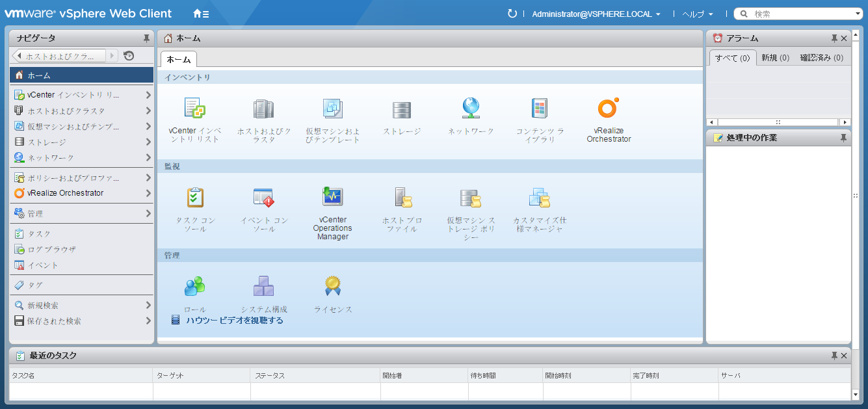Sort by タスク名 column header

pyautogui.click(x=81, y=376)
